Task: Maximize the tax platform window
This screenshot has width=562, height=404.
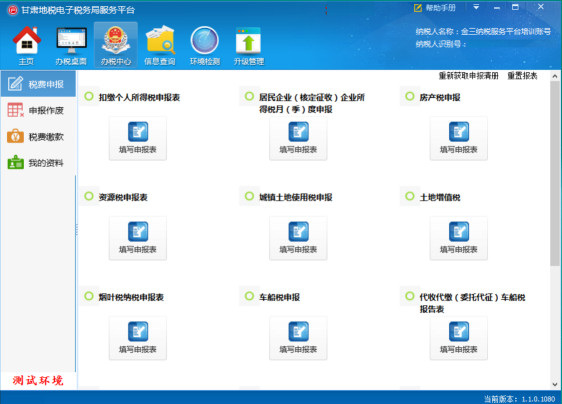Action: point(515,7)
